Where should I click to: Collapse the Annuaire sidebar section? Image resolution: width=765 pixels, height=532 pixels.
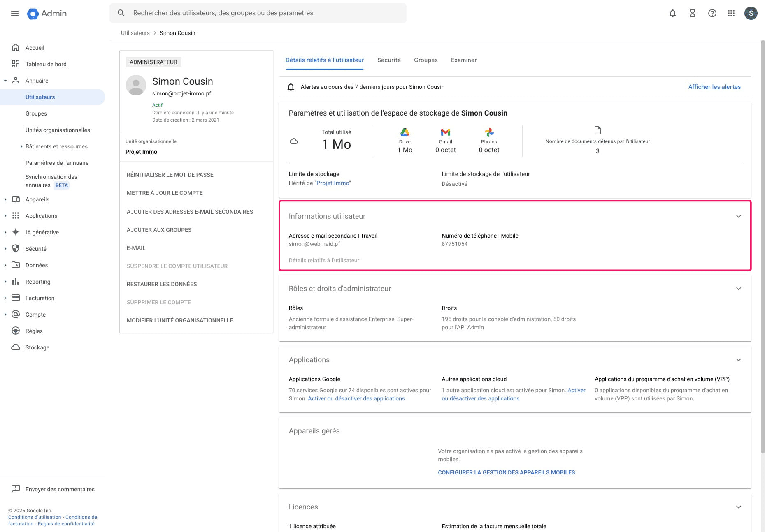tap(5, 81)
